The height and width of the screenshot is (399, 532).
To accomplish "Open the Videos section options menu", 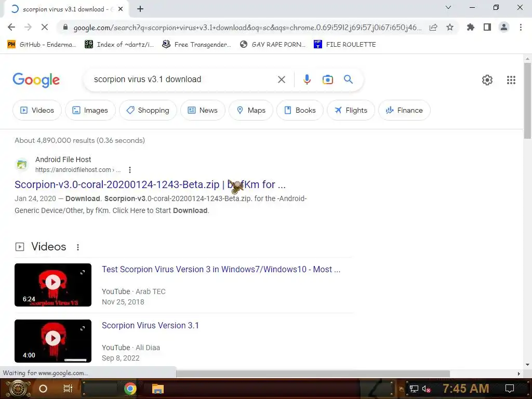I will pos(78,247).
